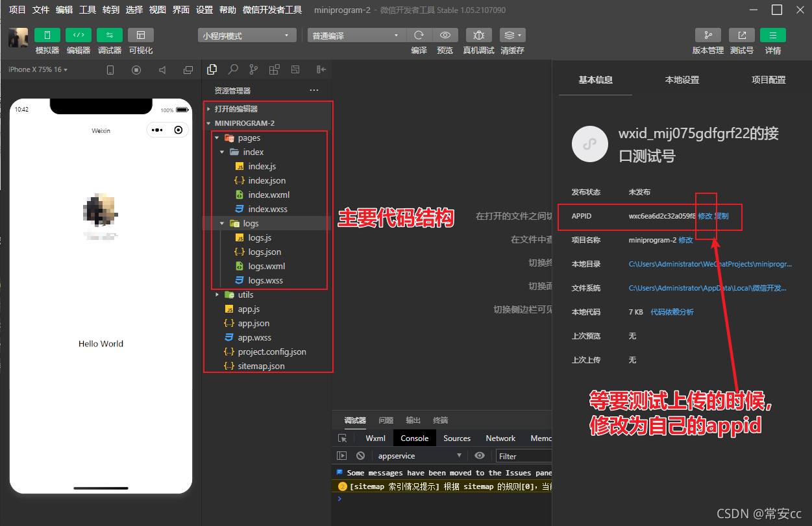Click the clear console icon
This screenshot has height=526, width=812.
pos(360,456)
